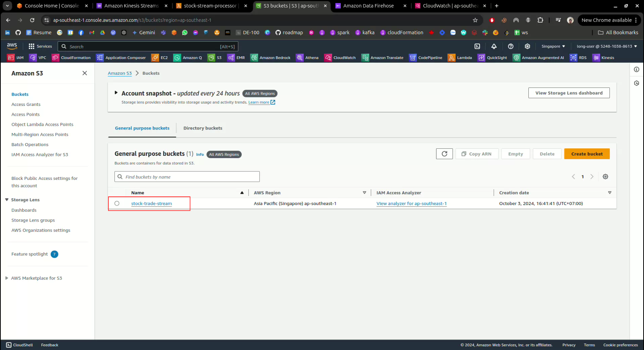Expand AWS Marketplace for S3
This screenshot has height=350, width=644.
tap(7, 278)
